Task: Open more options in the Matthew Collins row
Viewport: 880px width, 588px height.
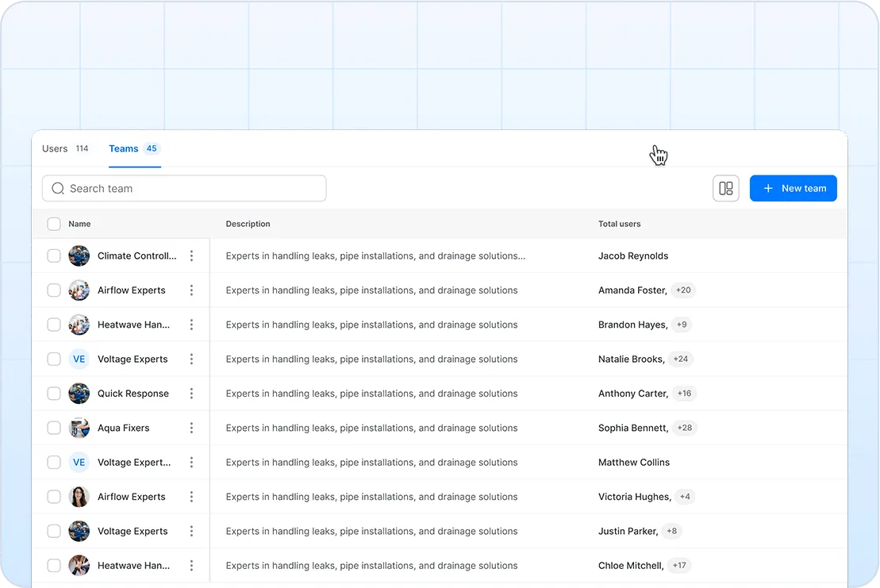Action: (x=191, y=463)
